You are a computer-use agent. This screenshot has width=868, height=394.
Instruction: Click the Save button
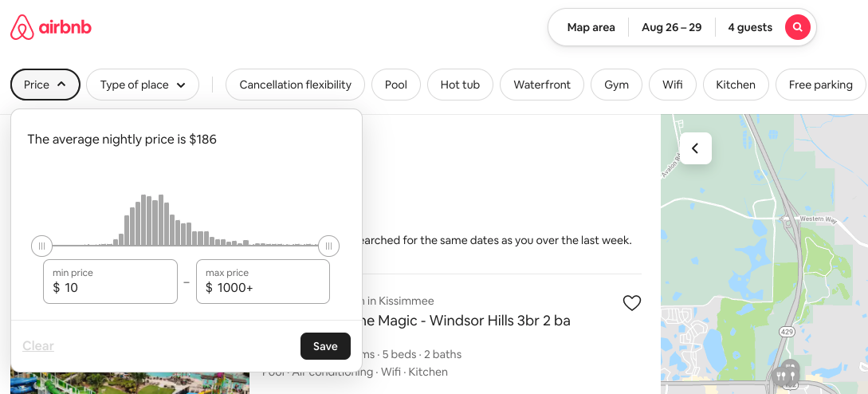325,346
